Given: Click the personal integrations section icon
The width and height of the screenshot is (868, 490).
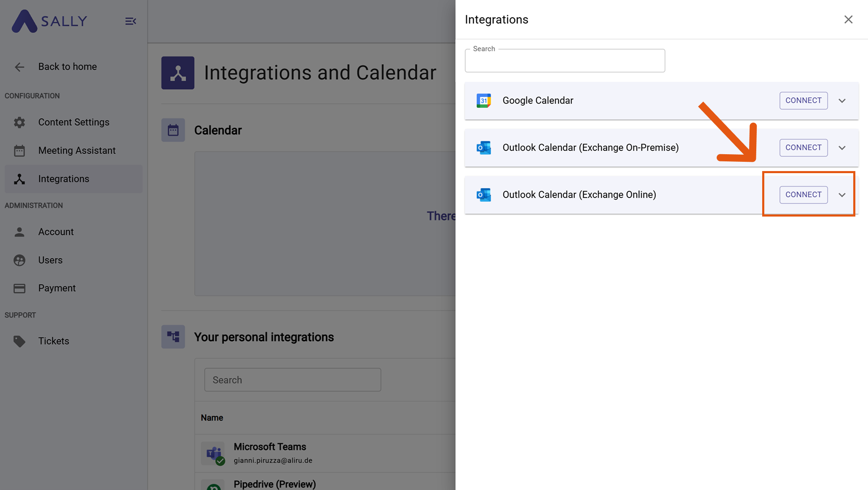Looking at the screenshot, I should pyautogui.click(x=173, y=337).
